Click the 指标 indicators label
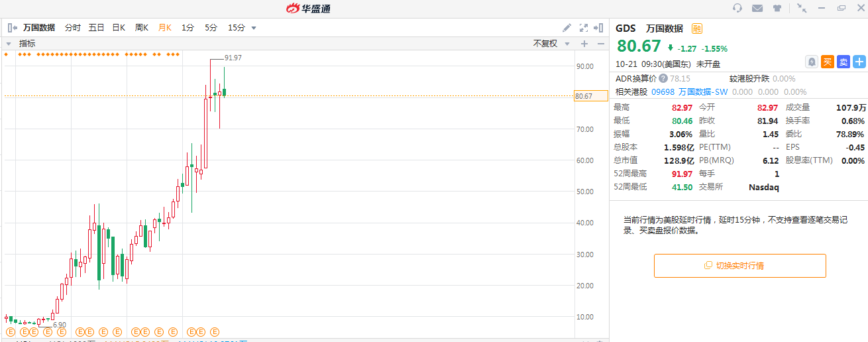Image resolution: width=868 pixels, height=342 pixels. (x=27, y=44)
